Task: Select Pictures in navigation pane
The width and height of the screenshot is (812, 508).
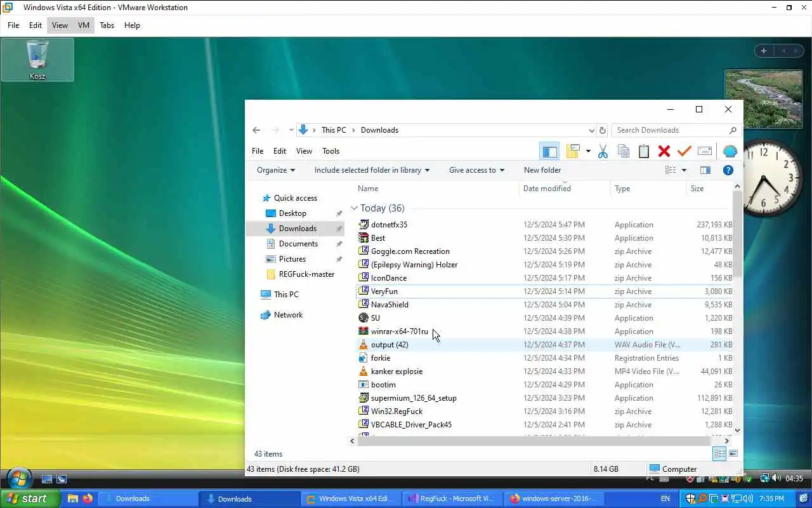Action: click(x=292, y=259)
